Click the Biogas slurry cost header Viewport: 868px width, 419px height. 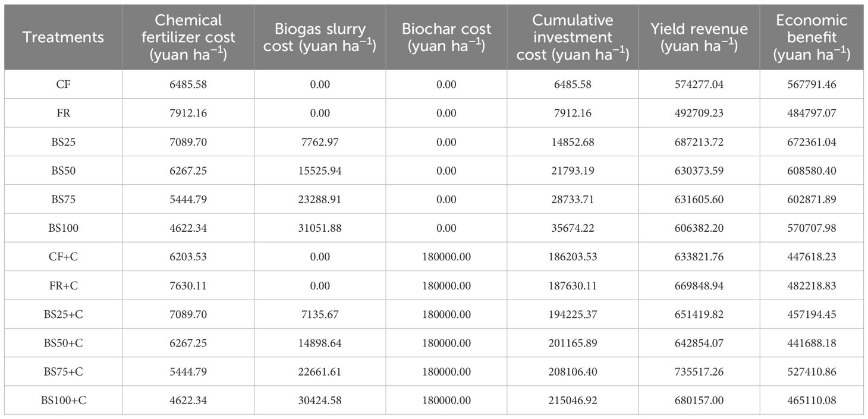(x=320, y=37)
